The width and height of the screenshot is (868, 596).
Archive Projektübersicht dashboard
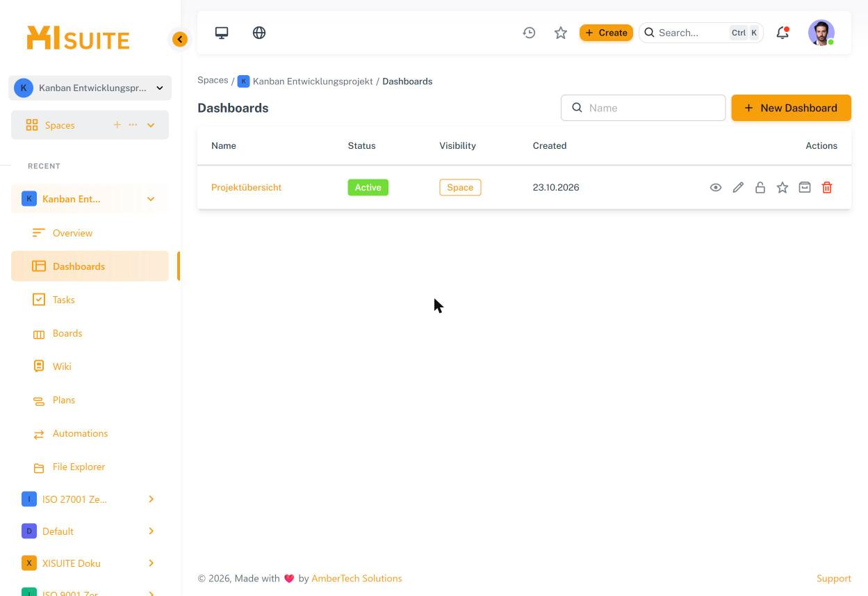pyautogui.click(x=805, y=187)
